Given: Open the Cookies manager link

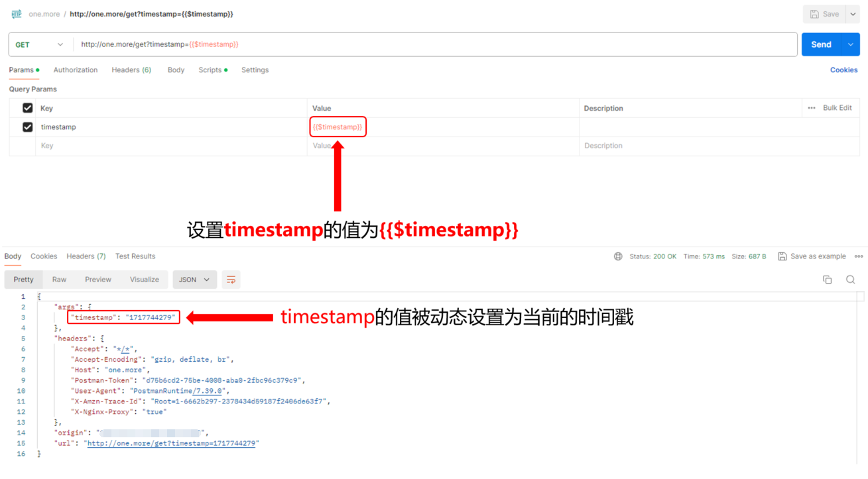Looking at the screenshot, I should [843, 70].
